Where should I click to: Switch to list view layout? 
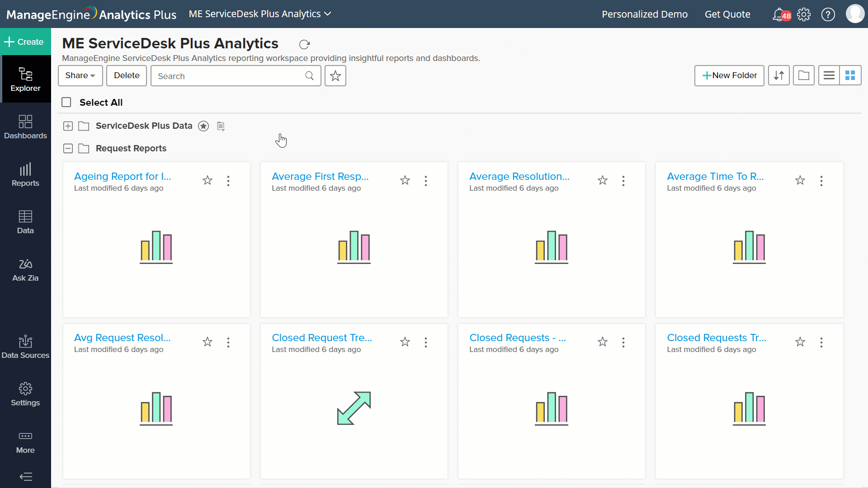829,75
